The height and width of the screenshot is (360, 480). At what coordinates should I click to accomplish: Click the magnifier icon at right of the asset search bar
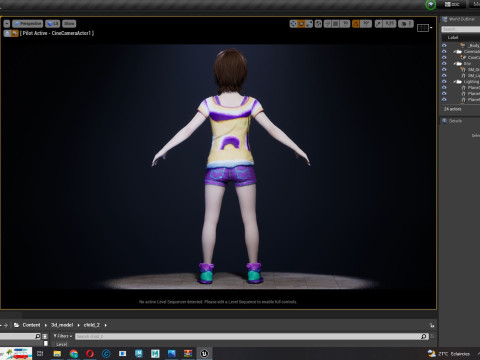click(x=423, y=336)
